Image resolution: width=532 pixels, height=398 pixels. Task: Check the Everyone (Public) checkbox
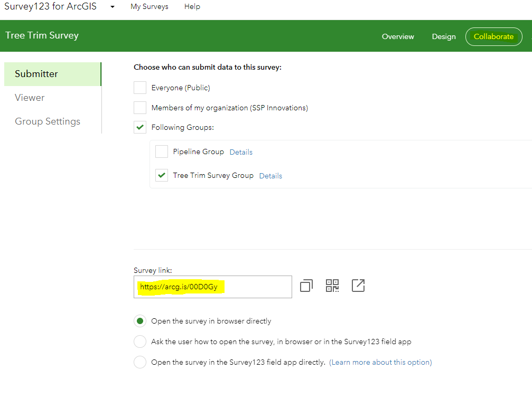[140, 88]
